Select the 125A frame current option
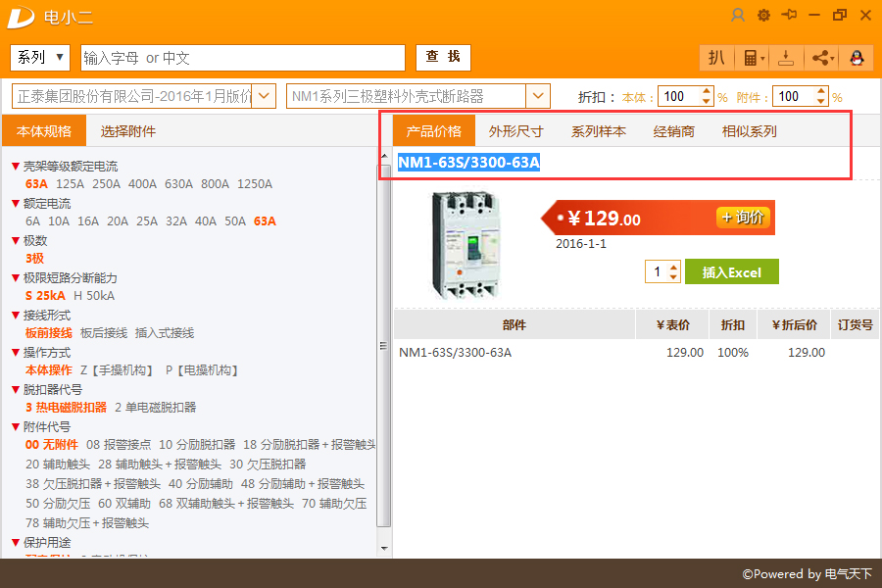 (x=70, y=184)
